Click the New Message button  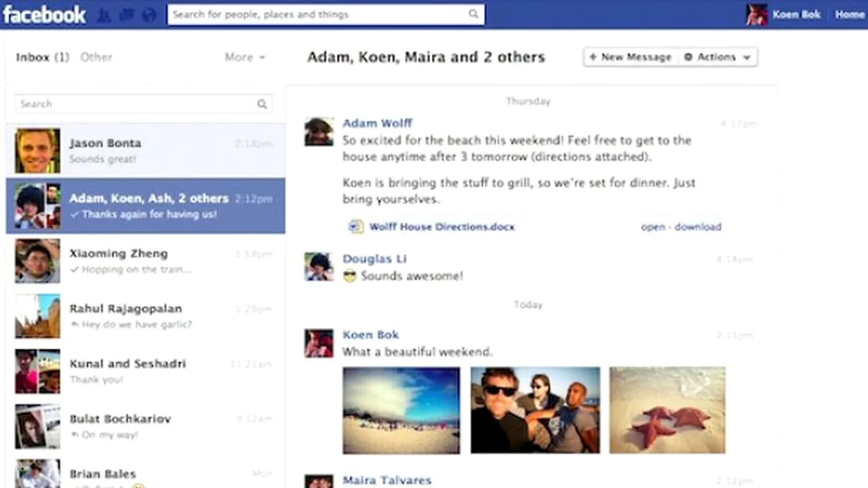pos(630,58)
